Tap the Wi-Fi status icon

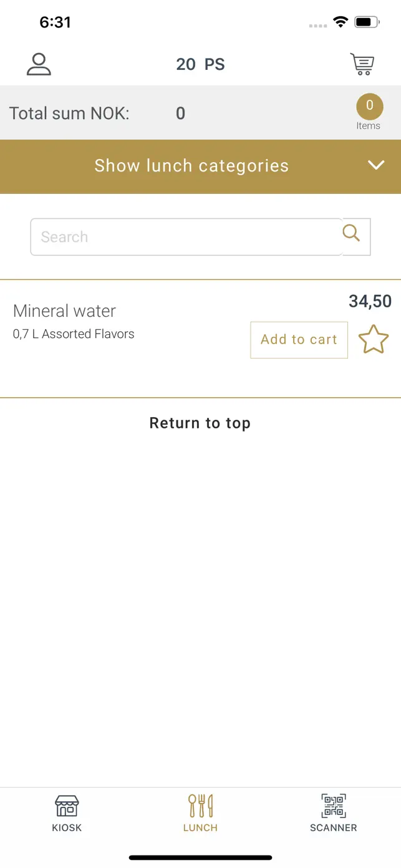click(340, 22)
